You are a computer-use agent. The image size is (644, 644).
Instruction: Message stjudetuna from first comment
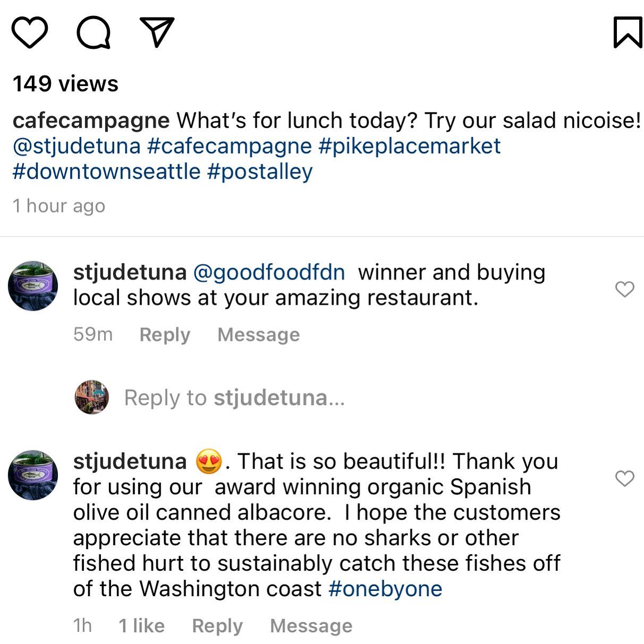click(258, 335)
